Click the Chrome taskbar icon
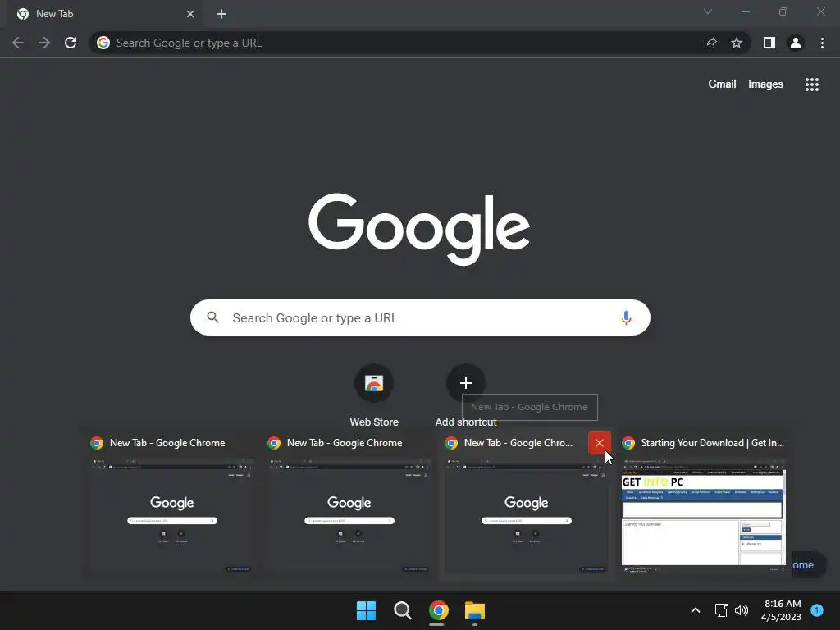Viewport: 840px width, 630px height. click(x=438, y=610)
